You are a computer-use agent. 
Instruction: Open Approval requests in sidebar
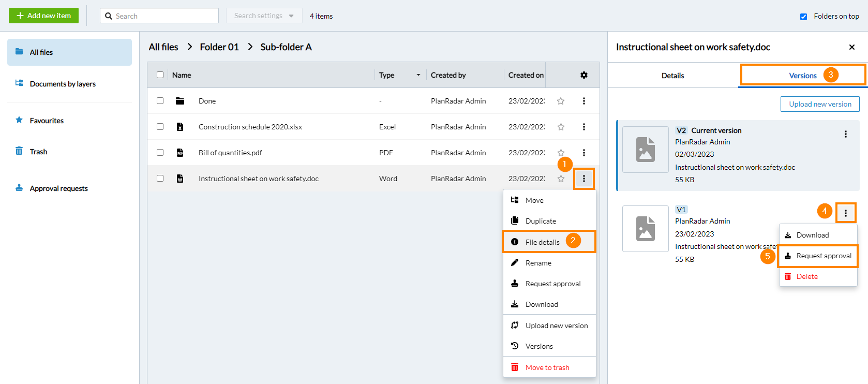tap(58, 188)
